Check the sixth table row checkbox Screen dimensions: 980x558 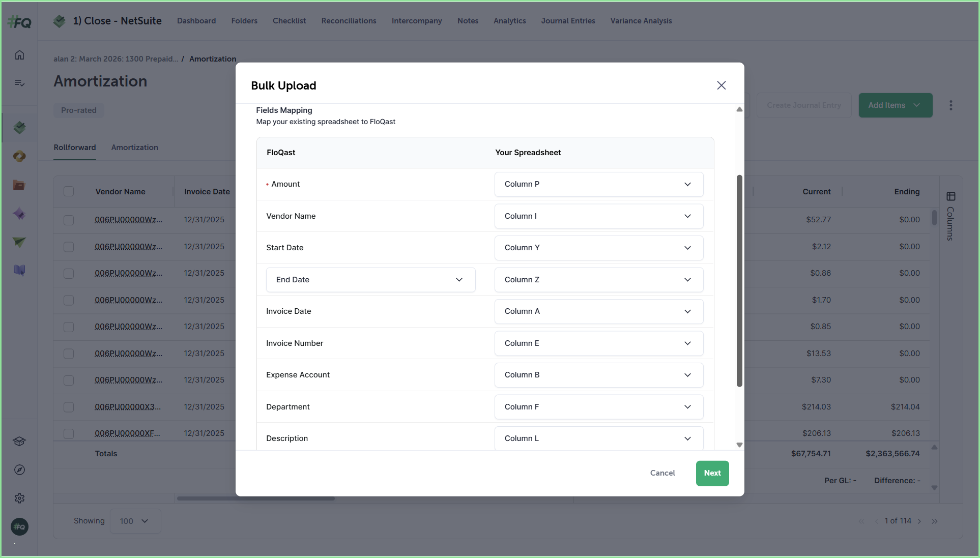click(69, 354)
